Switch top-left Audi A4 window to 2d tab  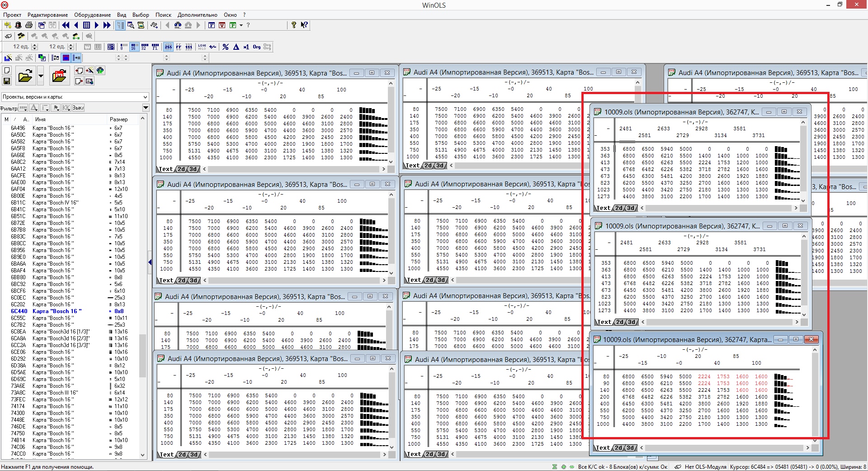click(x=182, y=169)
